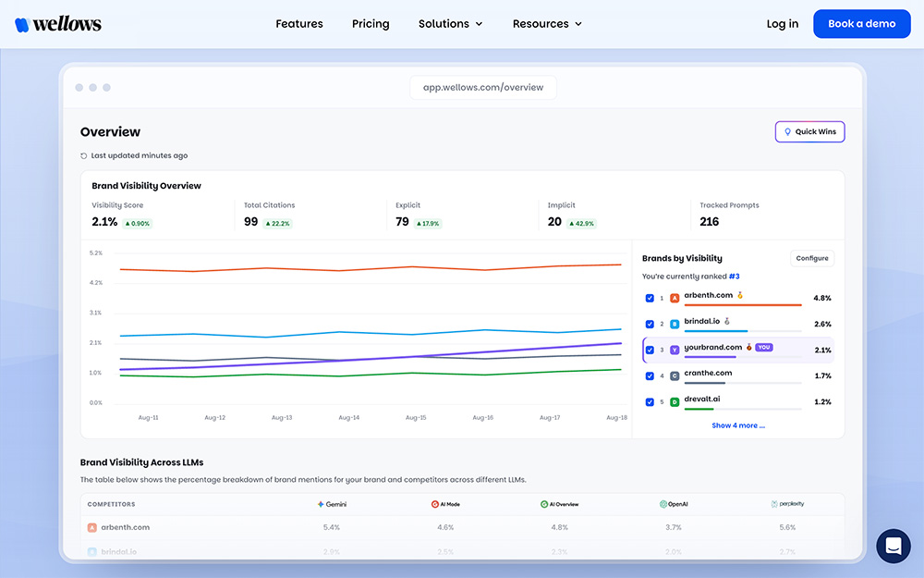
Task: Click the orange visibility bar under arbenth.com
Action: 743,305
